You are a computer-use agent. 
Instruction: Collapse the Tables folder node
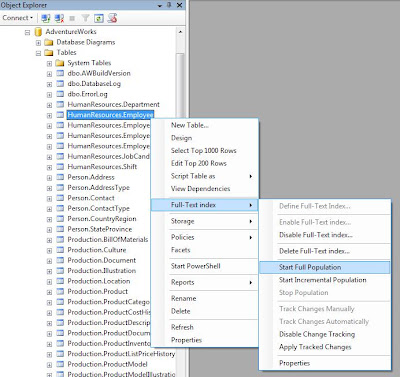click(38, 53)
